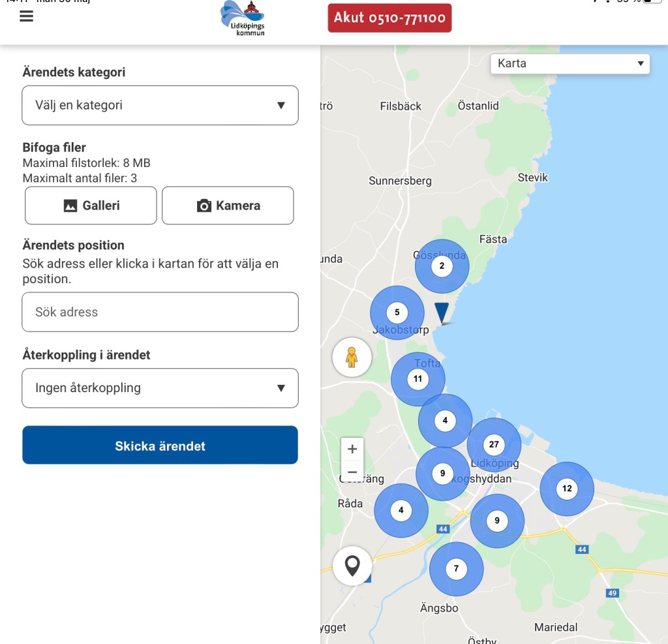The image size is (668, 644).
Task: Zoom in the map with plus button
Action: (352, 449)
